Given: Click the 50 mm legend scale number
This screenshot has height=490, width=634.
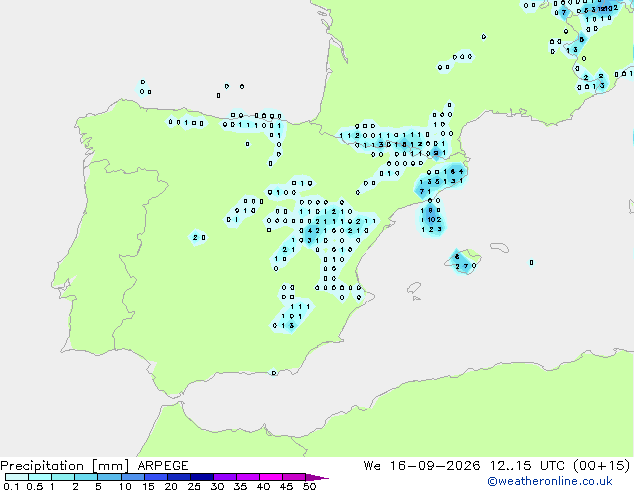Looking at the screenshot, I should [x=310, y=486].
